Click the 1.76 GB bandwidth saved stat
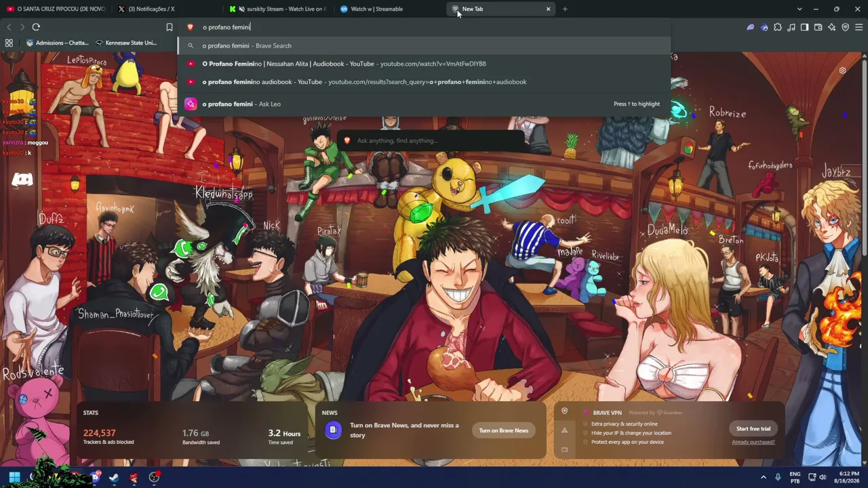Viewport: 868px width, 488px height. point(201,436)
